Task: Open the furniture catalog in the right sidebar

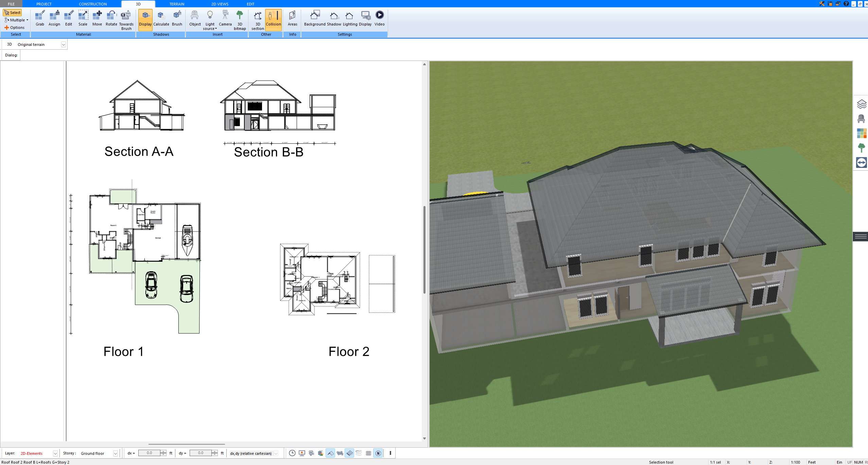Action: 862,119
